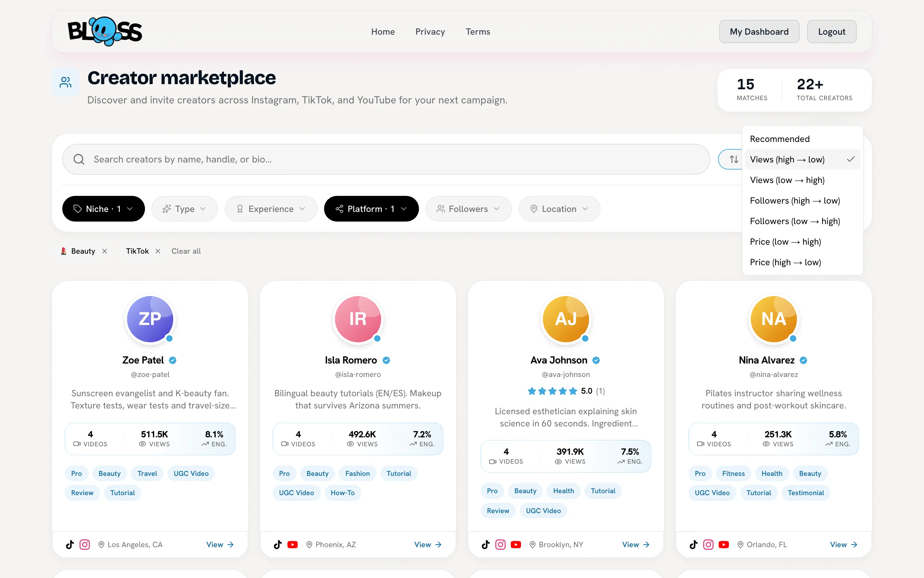The image size is (924, 578).
Task: View Zoe Patel's profile
Action: pyautogui.click(x=220, y=544)
